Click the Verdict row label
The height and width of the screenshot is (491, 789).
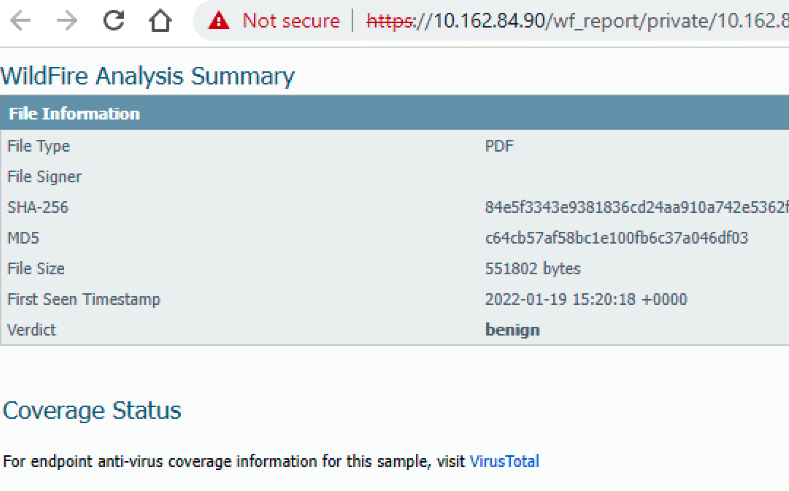point(30,330)
